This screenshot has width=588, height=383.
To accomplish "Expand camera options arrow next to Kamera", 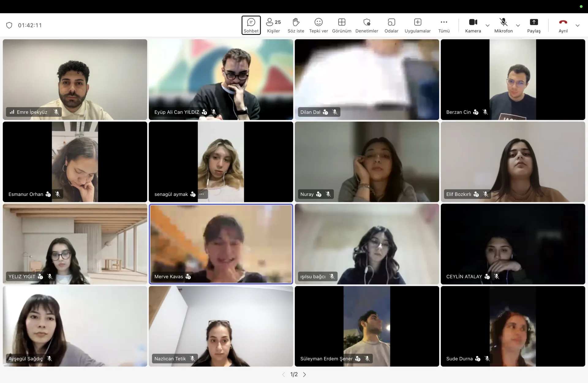I will 488,25.
